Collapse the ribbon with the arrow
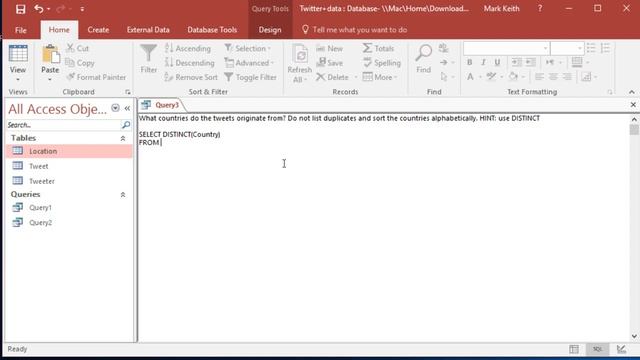640x360 pixels. (x=632, y=92)
